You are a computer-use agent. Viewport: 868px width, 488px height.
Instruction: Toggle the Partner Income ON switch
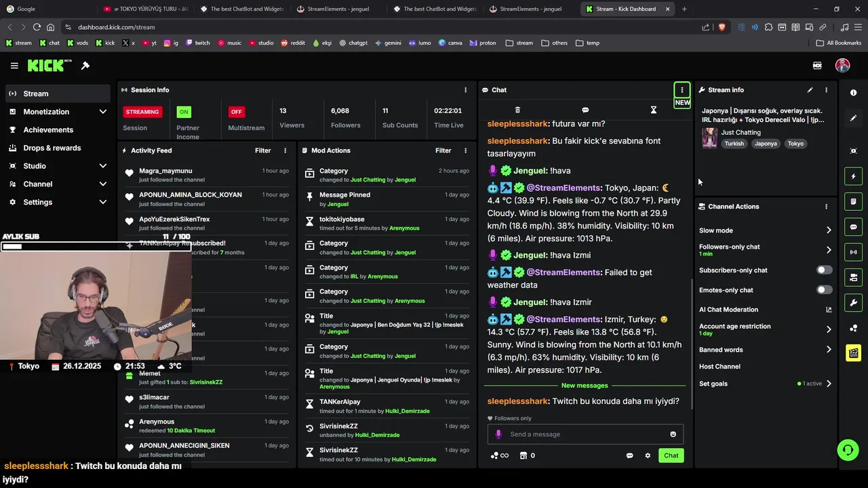184,112
